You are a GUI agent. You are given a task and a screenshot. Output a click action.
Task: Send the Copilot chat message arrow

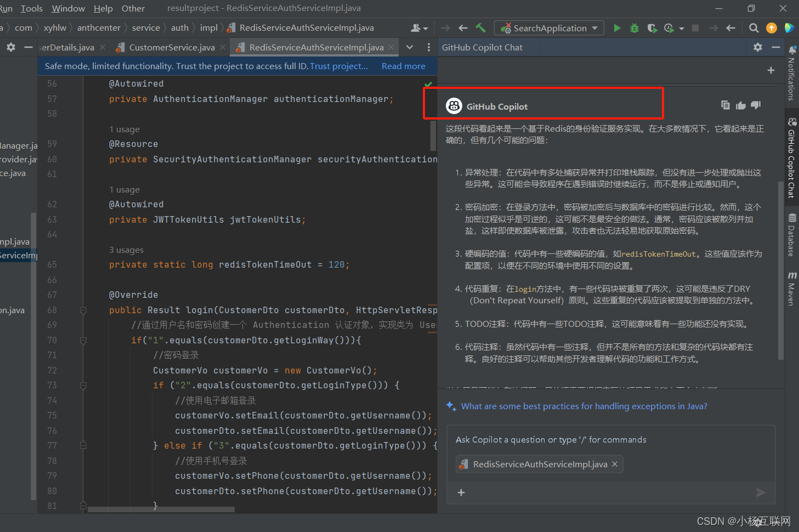(761, 493)
